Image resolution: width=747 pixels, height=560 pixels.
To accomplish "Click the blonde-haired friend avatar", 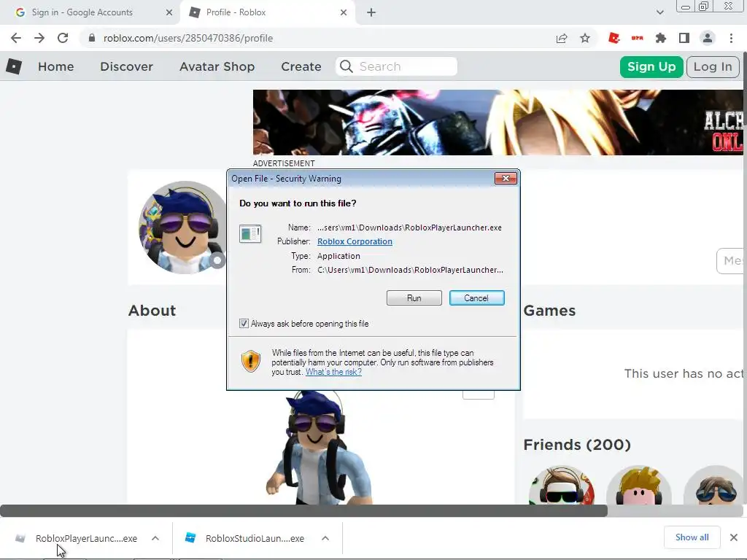I will [639, 486].
